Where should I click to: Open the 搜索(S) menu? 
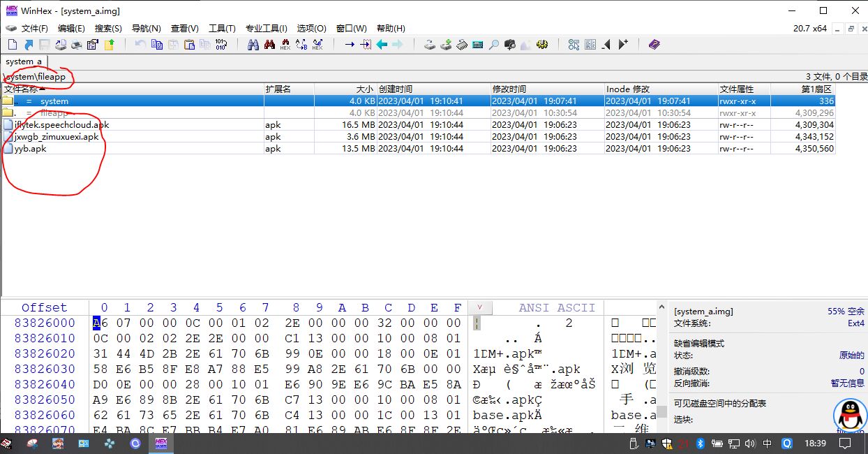click(x=108, y=29)
